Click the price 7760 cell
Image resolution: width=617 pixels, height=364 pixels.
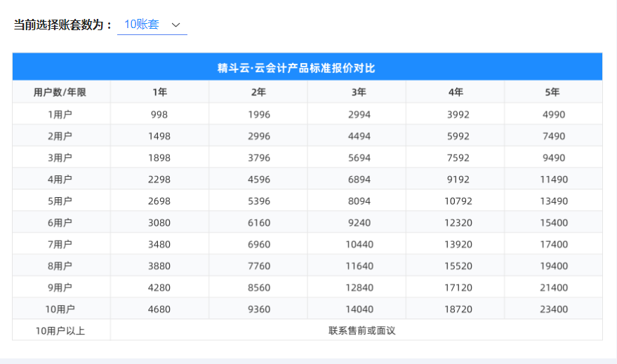click(x=258, y=265)
